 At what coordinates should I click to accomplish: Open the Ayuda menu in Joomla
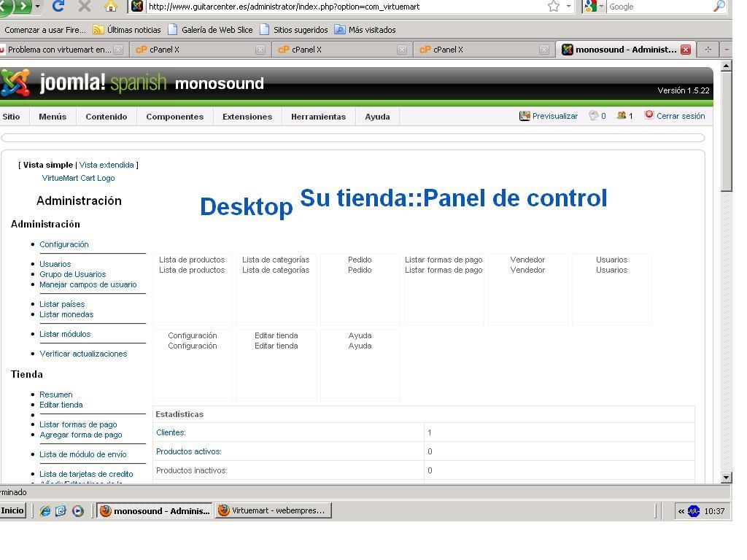[x=377, y=117]
